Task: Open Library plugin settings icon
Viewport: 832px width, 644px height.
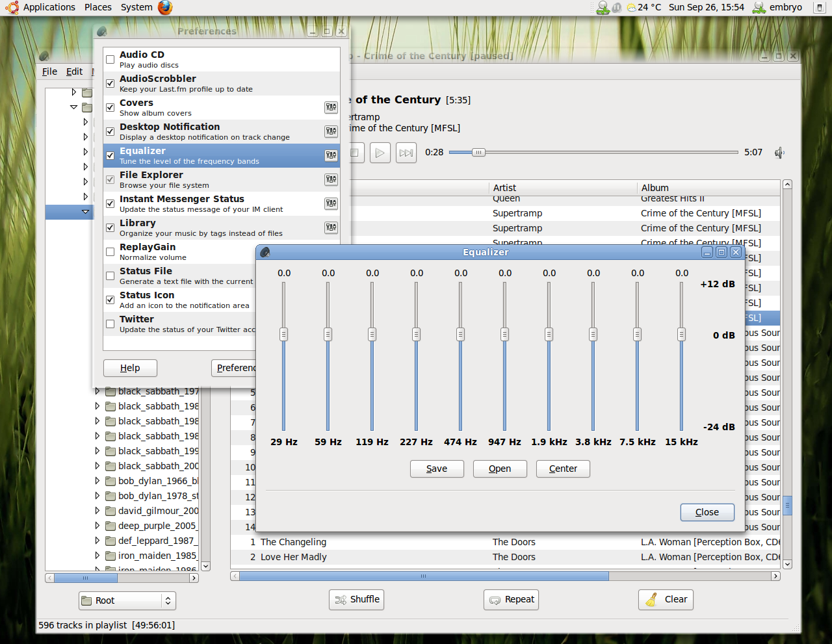Action: click(331, 227)
